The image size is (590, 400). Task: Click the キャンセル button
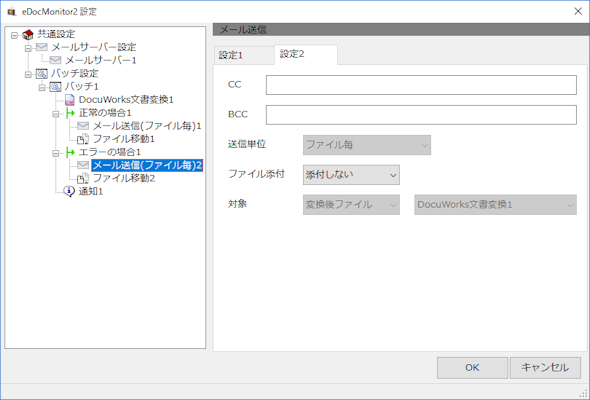tap(545, 368)
